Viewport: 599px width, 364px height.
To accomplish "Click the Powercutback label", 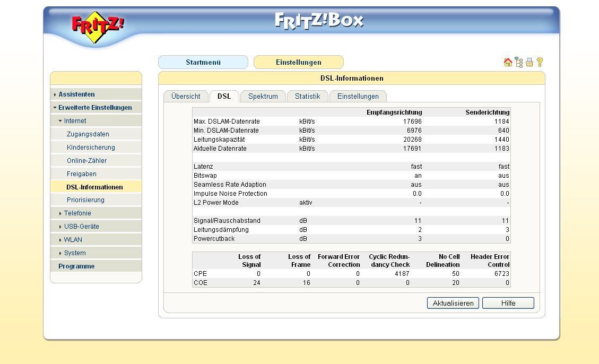I will point(214,239).
